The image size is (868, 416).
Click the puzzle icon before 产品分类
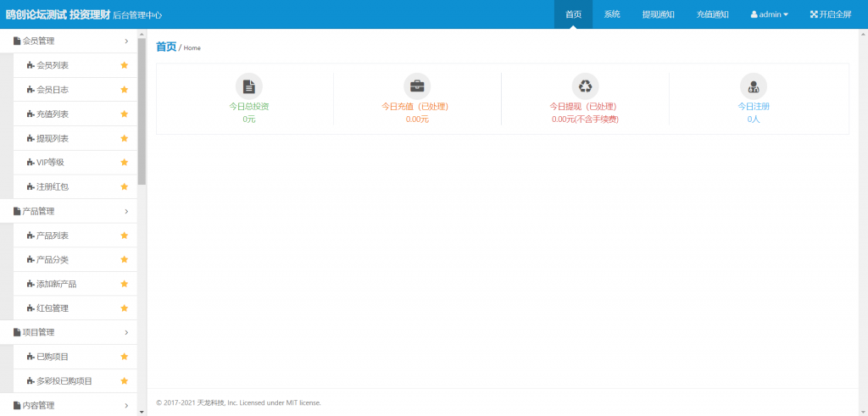point(31,259)
